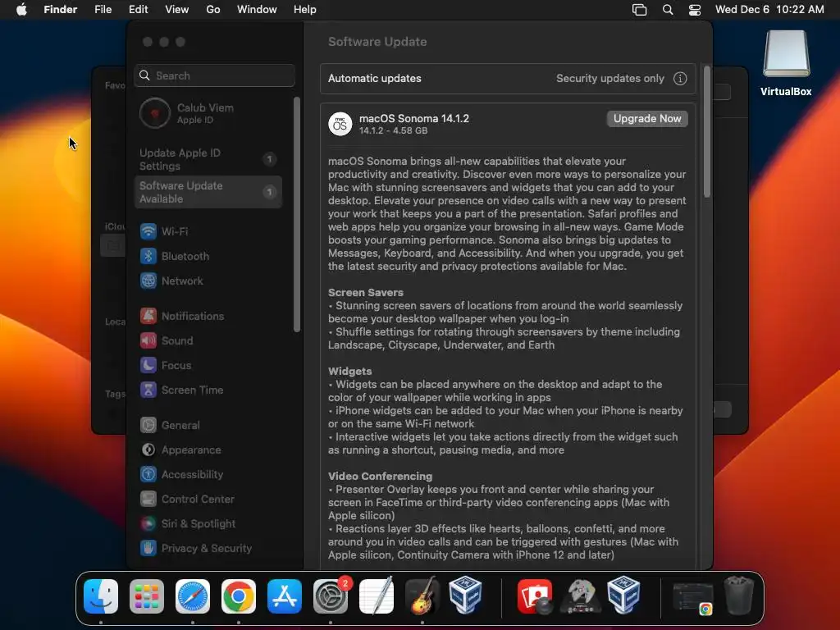Click the automatic updates info icon

click(x=680, y=79)
